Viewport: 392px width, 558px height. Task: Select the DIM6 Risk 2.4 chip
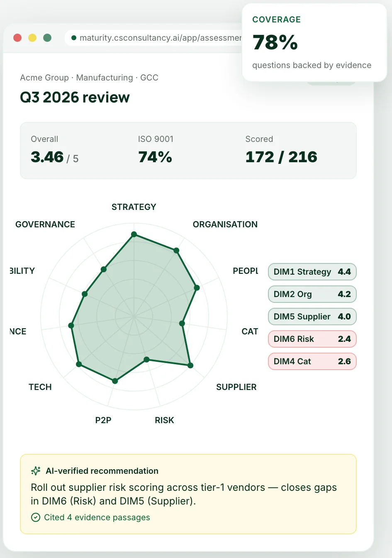(x=312, y=339)
